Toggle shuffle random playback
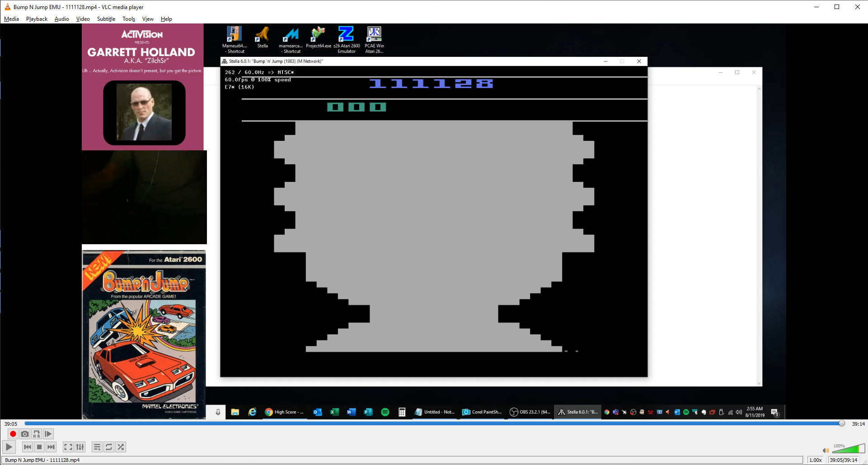Viewport: 868px width, 465px height. coord(121,447)
